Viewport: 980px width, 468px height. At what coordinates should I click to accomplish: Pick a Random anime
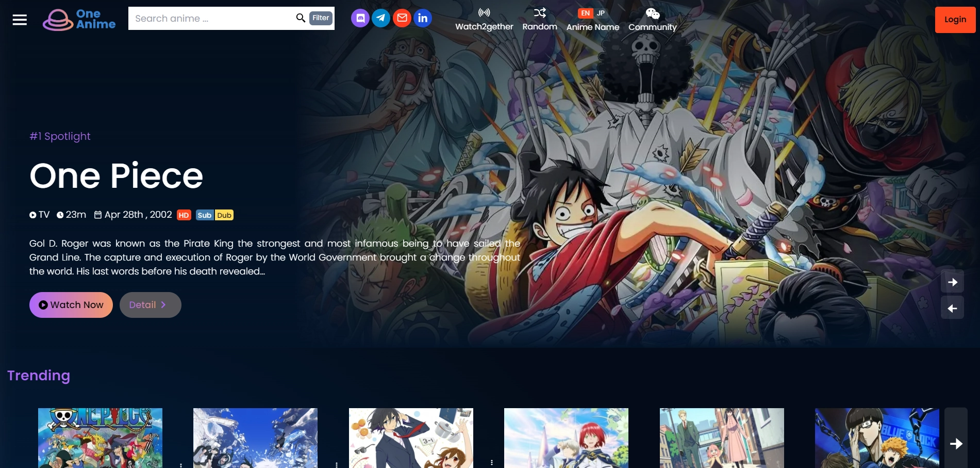(540, 20)
